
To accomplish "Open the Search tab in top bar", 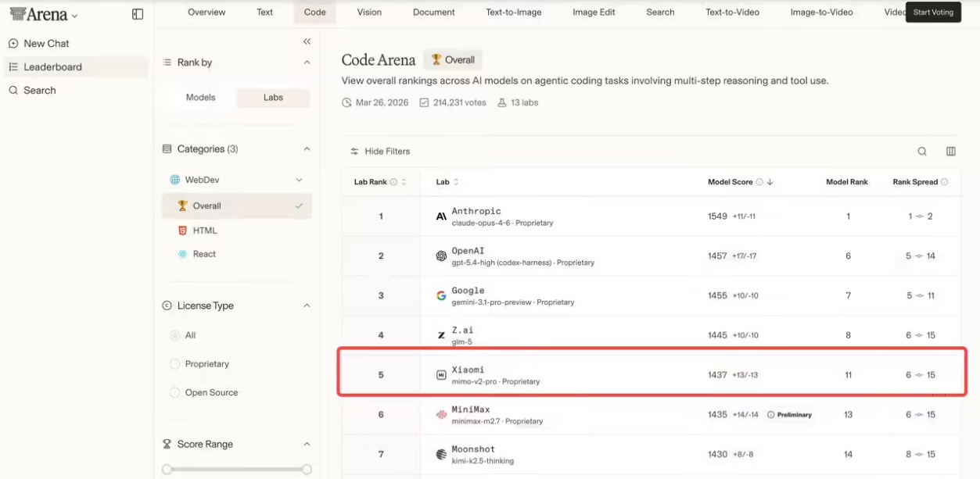I will (660, 13).
